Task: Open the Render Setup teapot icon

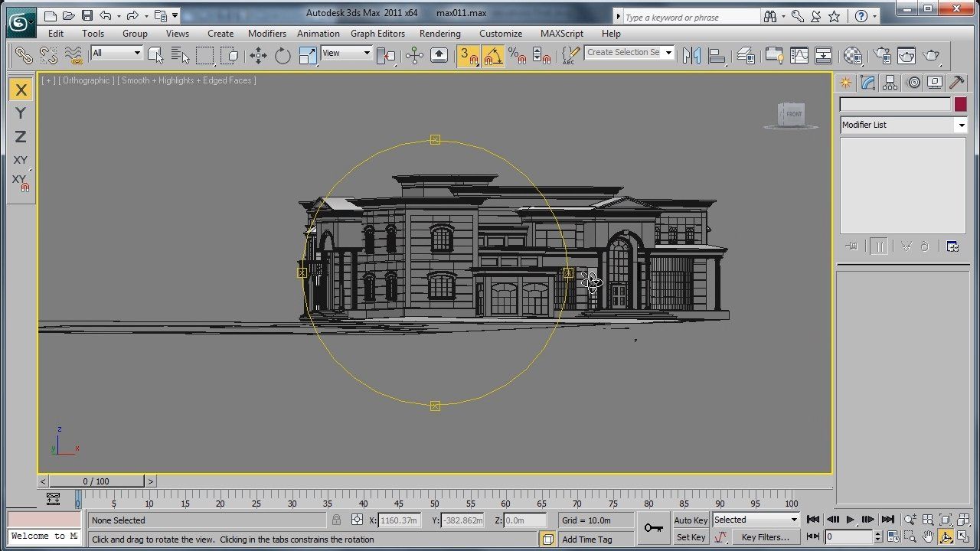Action: tap(882, 55)
